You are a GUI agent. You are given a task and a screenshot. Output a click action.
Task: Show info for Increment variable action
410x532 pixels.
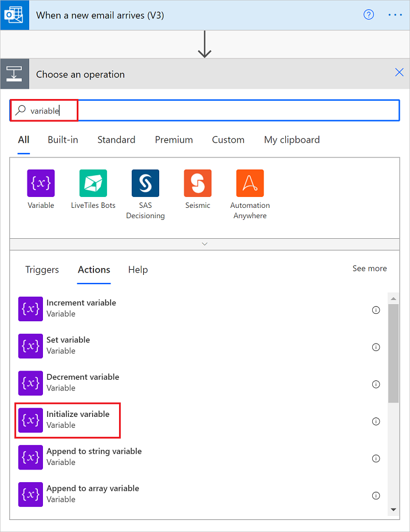pos(376,310)
